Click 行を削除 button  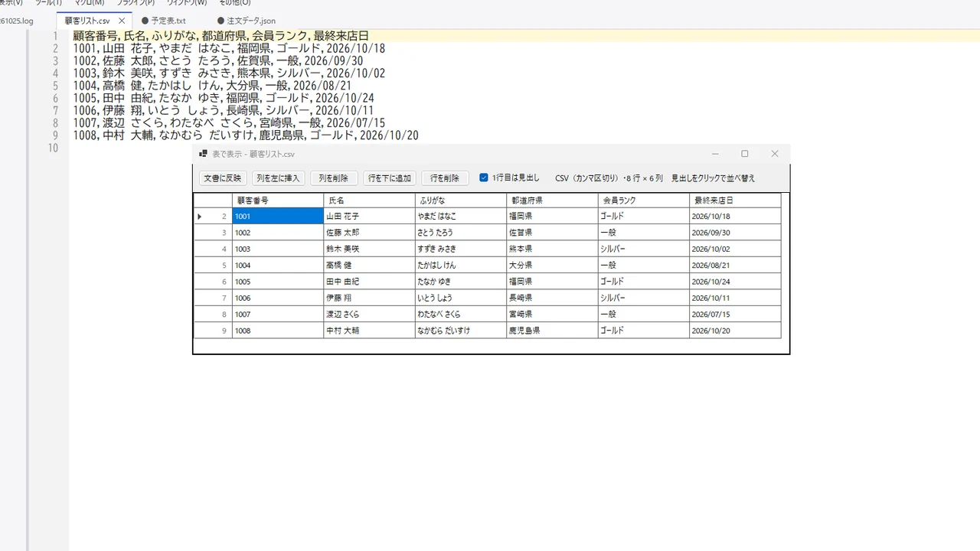(x=445, y=178)
